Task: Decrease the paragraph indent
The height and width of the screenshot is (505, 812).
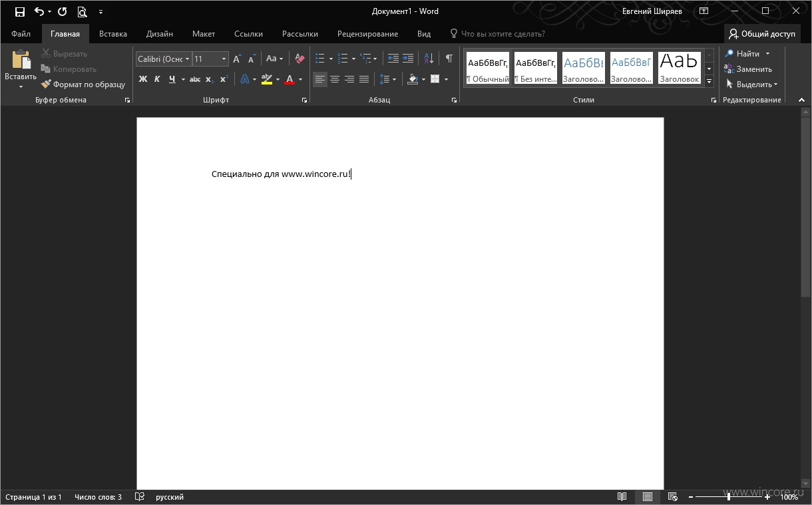Action: click(393, 59)
